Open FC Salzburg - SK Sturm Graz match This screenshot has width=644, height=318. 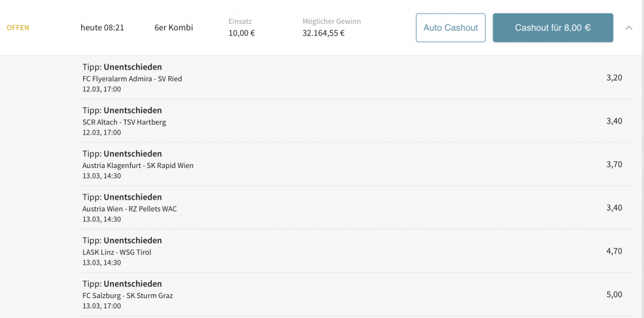click(128, 295)
